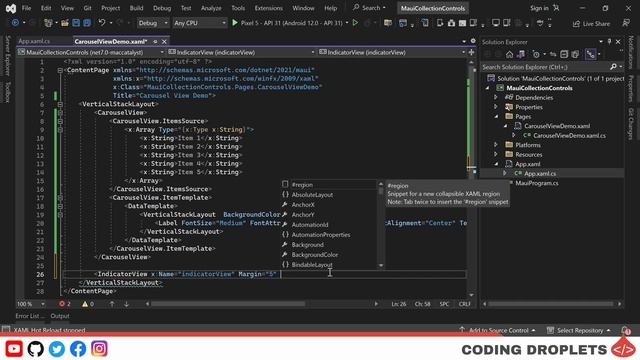
Task: Pin the Solution Explorer panel
Action: [x=609, y=42]
